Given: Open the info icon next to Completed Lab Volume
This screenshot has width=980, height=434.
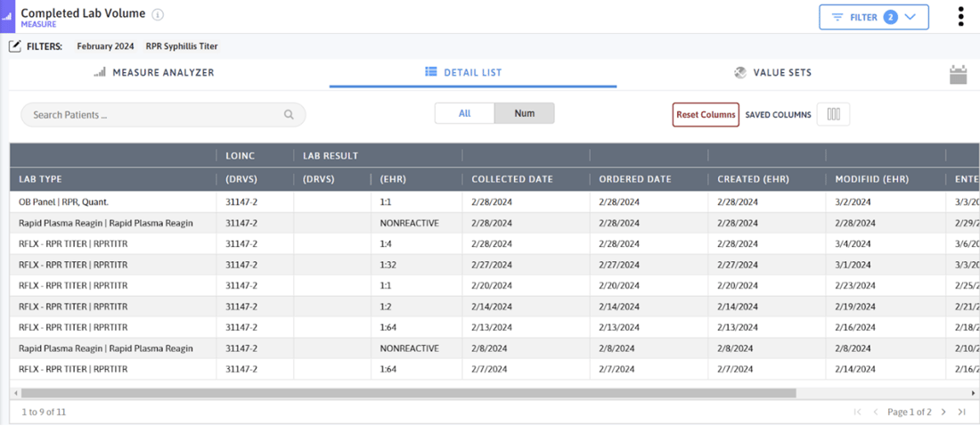Looking at the screenshot, I should coord(158,15).
